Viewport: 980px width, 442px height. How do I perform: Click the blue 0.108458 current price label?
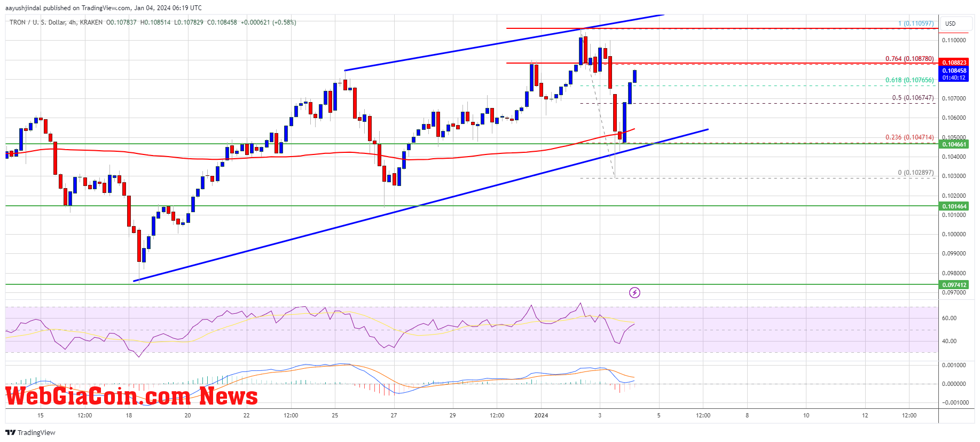click(x=954, y=71)
